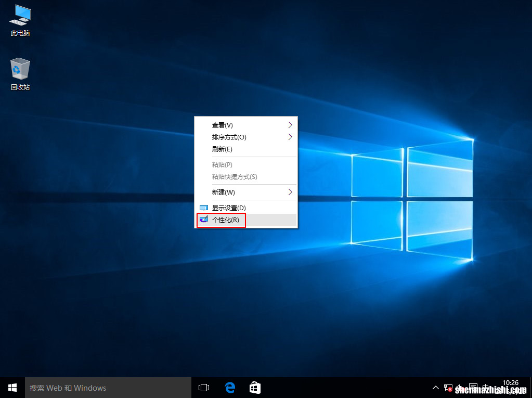Open Task View on the taskbar
The image size is (532, 398).
coord(203,387)
